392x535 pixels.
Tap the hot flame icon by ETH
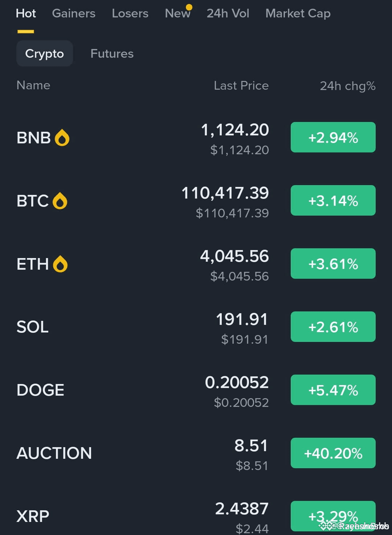[x=60, y=264]
